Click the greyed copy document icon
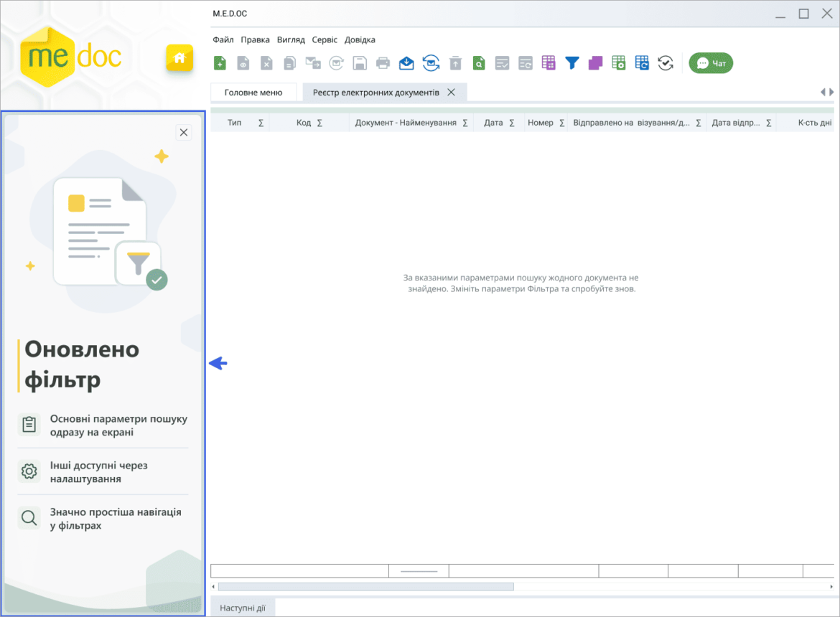840x617 pixels. point(290,63)
